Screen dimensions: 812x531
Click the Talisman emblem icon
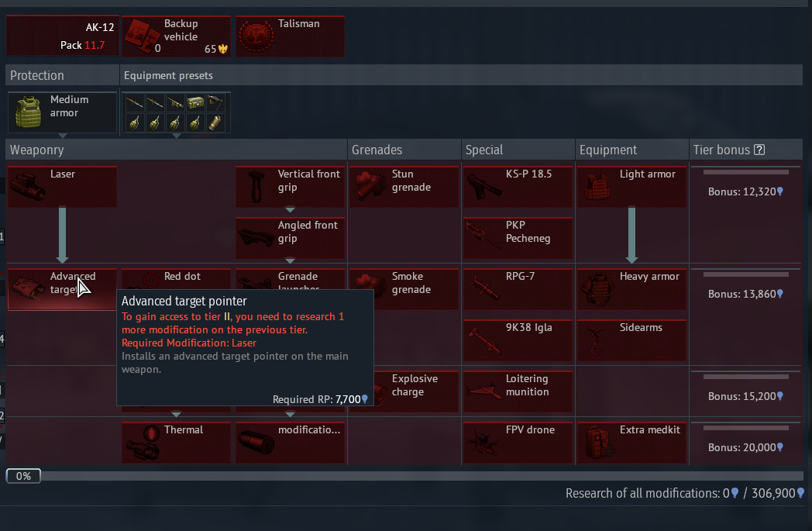pyautogui.click(x=256, y=36)
